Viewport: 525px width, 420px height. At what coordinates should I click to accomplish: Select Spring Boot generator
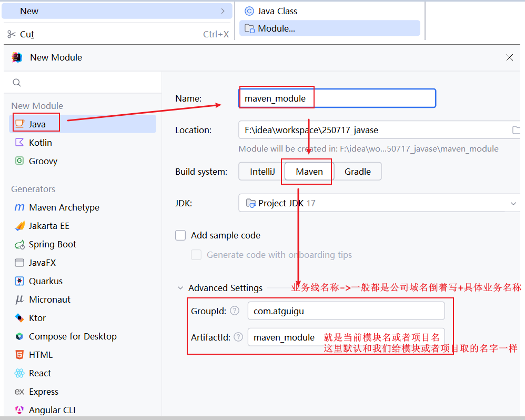point(83,244)
